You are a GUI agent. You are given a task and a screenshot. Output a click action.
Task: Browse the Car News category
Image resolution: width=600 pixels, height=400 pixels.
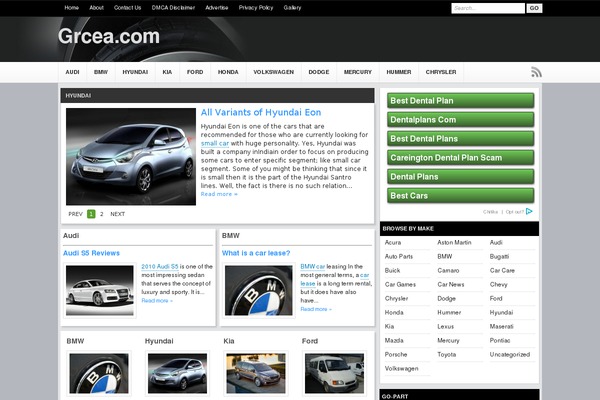(x=451, y=284)
